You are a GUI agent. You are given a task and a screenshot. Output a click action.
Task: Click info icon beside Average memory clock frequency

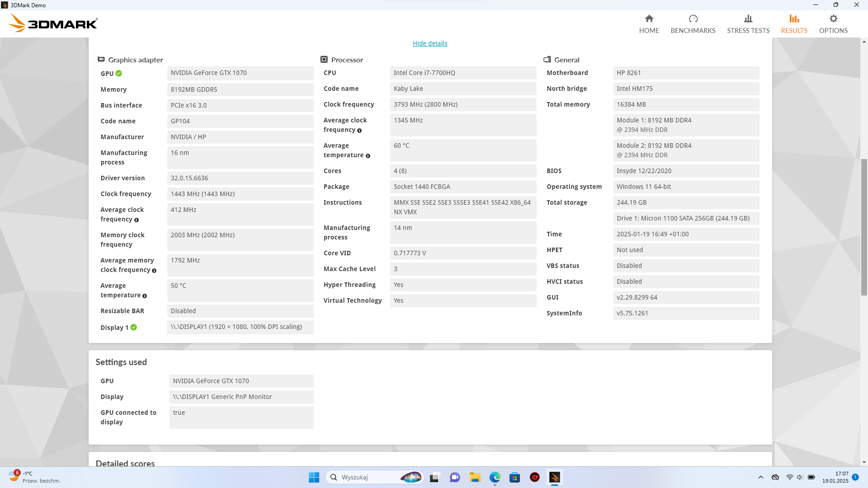(154, 271)
